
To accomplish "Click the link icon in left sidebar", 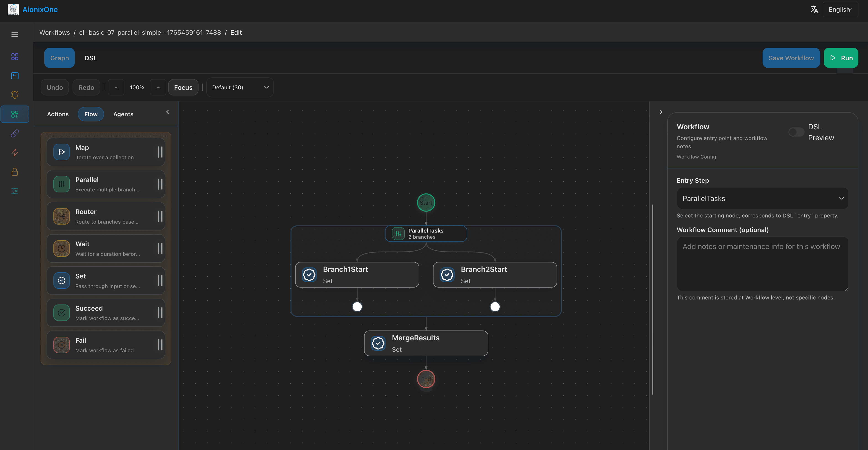I will click(x=14, y=133).
